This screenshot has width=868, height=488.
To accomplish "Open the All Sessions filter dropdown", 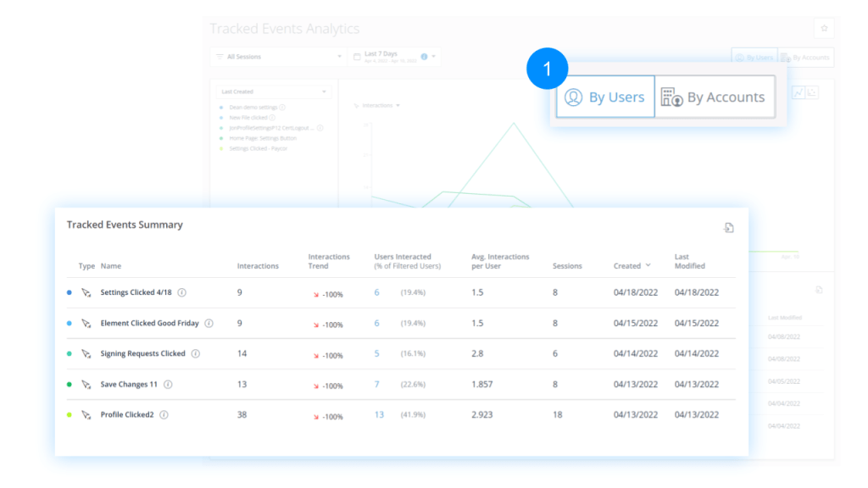I will tap(278, 57).
